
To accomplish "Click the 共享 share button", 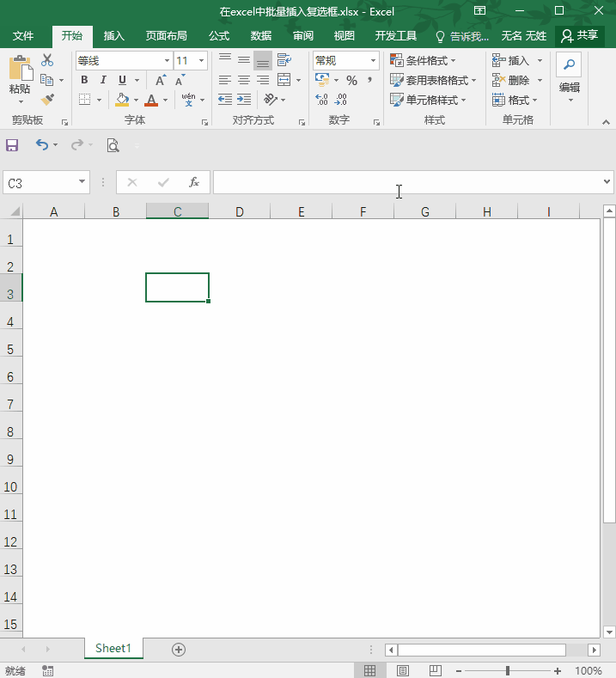I will click(x=579, y=36).
